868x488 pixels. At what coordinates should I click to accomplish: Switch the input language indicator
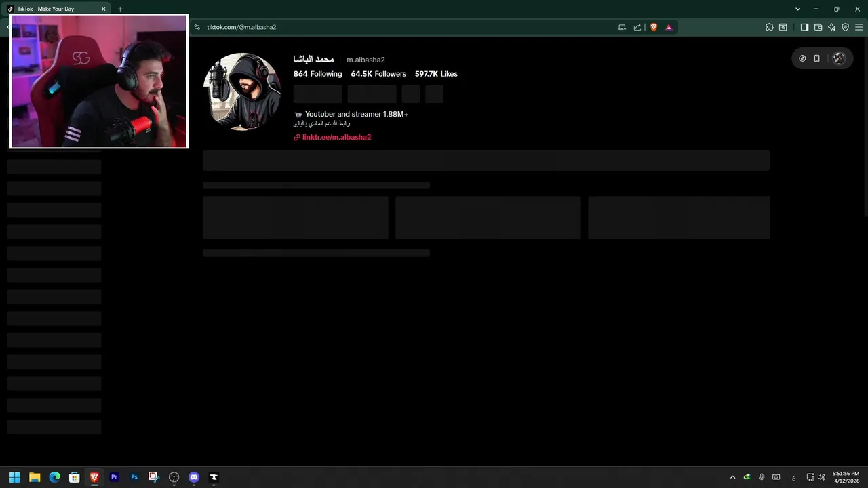point(793,478)
